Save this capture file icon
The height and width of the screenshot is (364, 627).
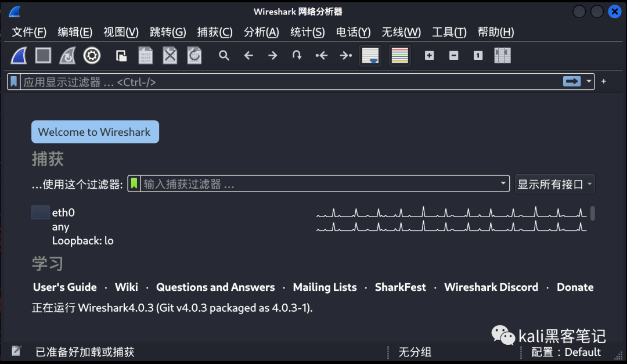(x=146, y=56)
